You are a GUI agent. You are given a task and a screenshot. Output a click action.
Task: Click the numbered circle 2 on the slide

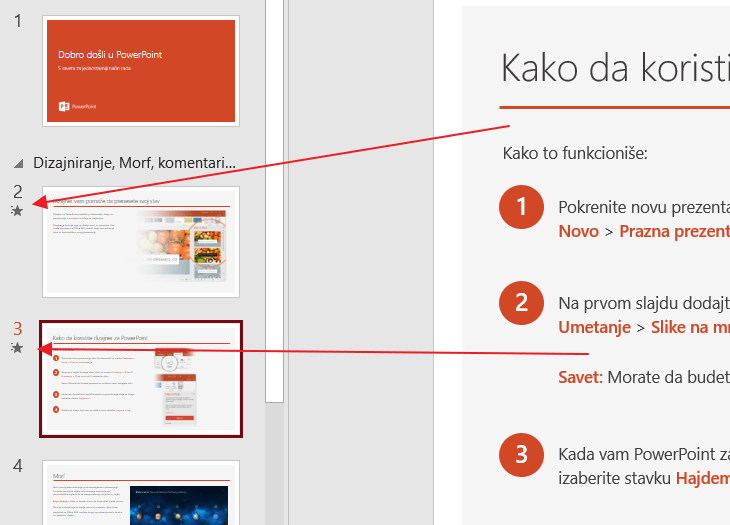pos(521,303)
